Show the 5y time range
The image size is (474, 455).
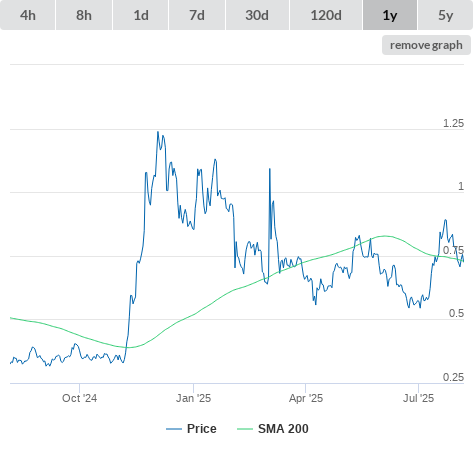(446, 15)
